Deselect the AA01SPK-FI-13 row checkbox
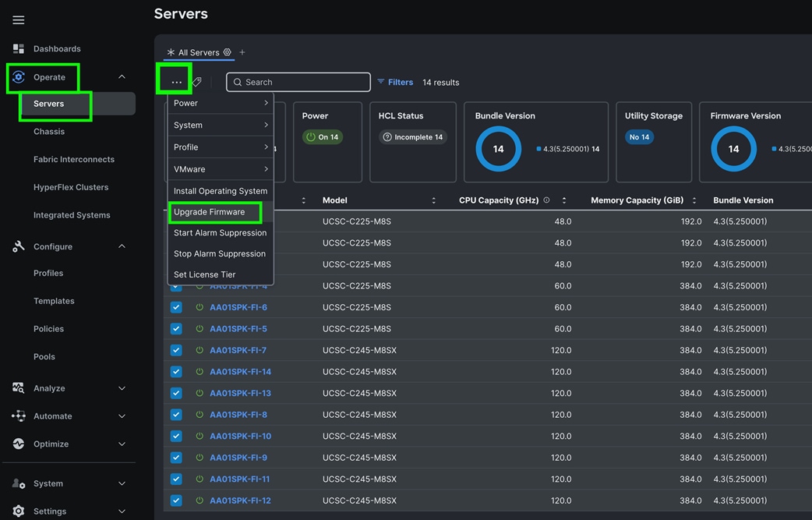812x520 pixels. click(x=176, y=393)
